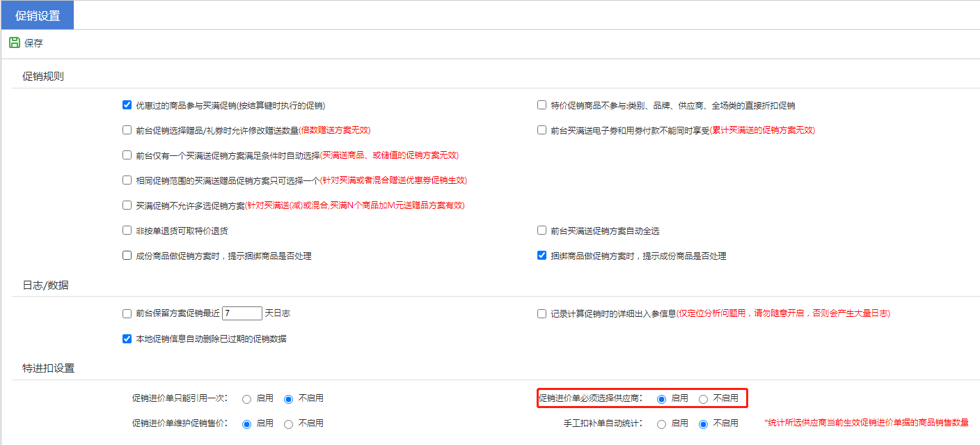
Task: Switch to the 促销设置 tab
Action: 38,15
